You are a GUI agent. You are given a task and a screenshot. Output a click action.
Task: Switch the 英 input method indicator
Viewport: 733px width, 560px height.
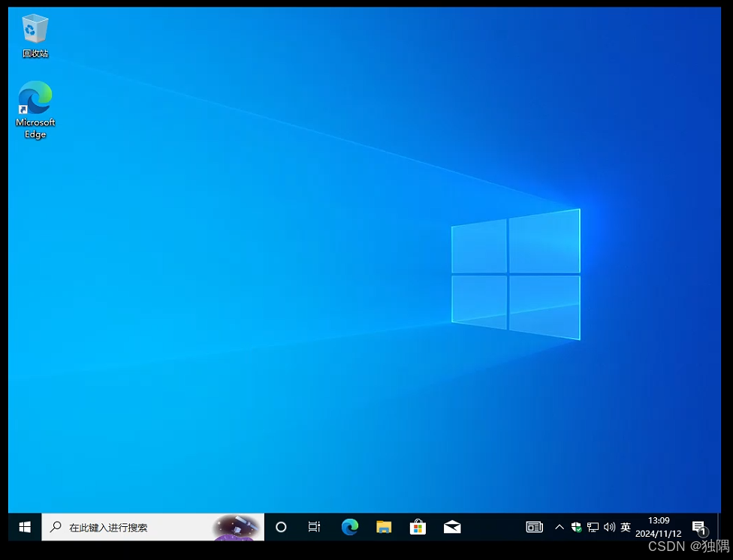(626, 527)
